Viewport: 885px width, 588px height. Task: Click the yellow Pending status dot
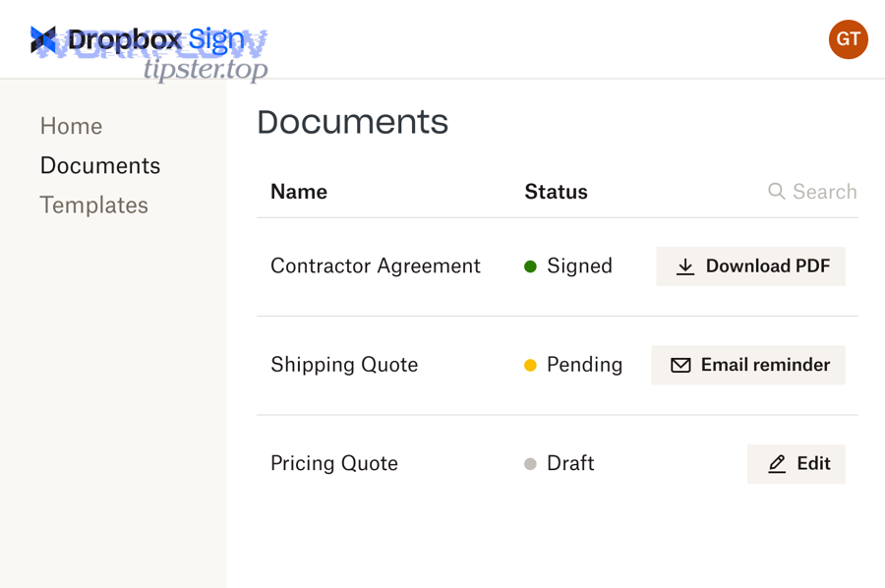point(532,364)
